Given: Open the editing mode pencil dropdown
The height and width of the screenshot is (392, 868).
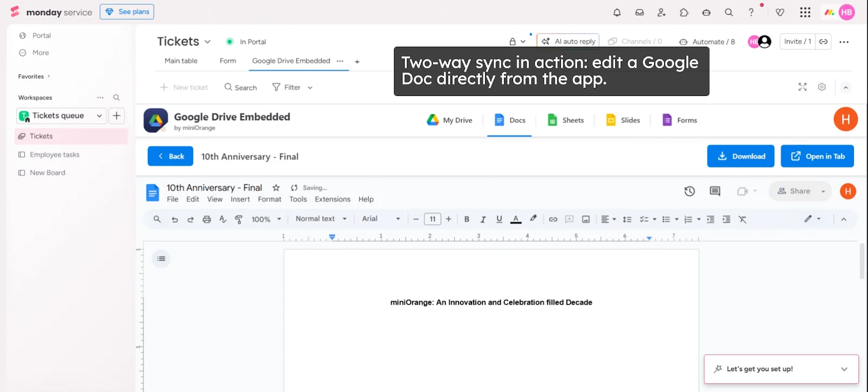Looking at the screenshot, I should click(x=812, y=219).
